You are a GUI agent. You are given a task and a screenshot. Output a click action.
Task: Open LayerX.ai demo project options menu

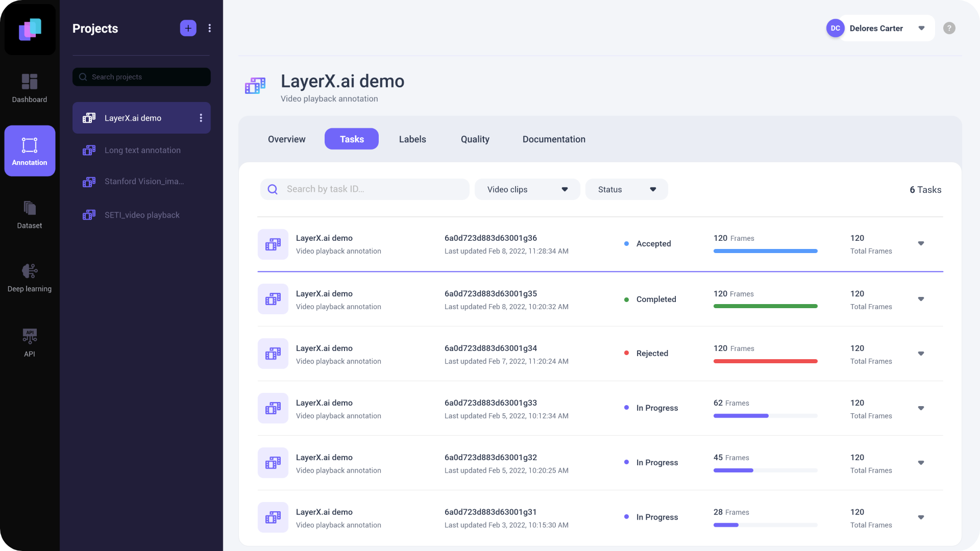point(201,118)
